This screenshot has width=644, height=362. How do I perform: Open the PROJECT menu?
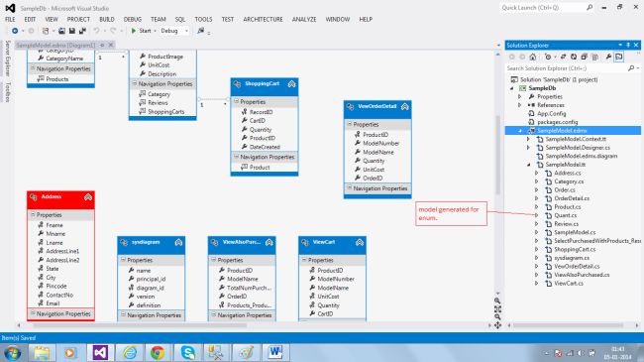coord(78,19)
